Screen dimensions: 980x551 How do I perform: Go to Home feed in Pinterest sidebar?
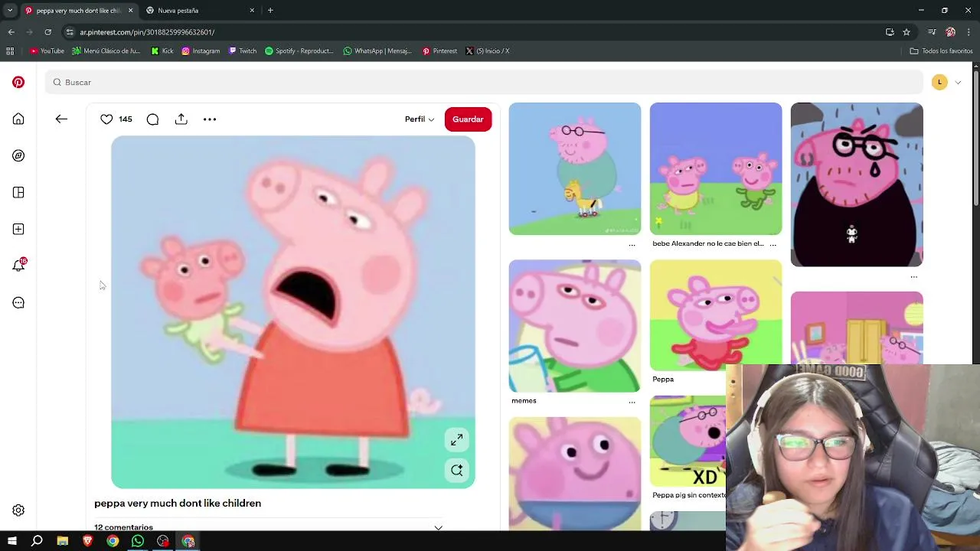coord(18,119)
